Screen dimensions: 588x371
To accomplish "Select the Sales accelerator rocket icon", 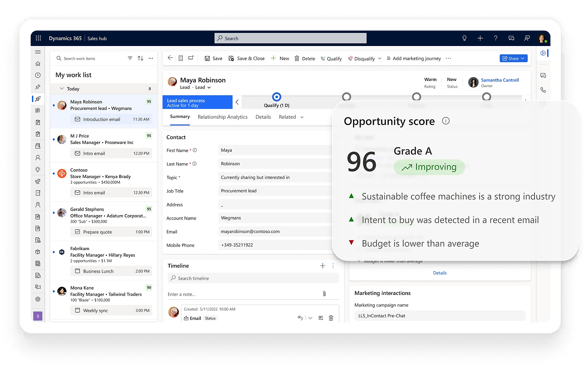I will pyautogui.click(x=38, y=99).
